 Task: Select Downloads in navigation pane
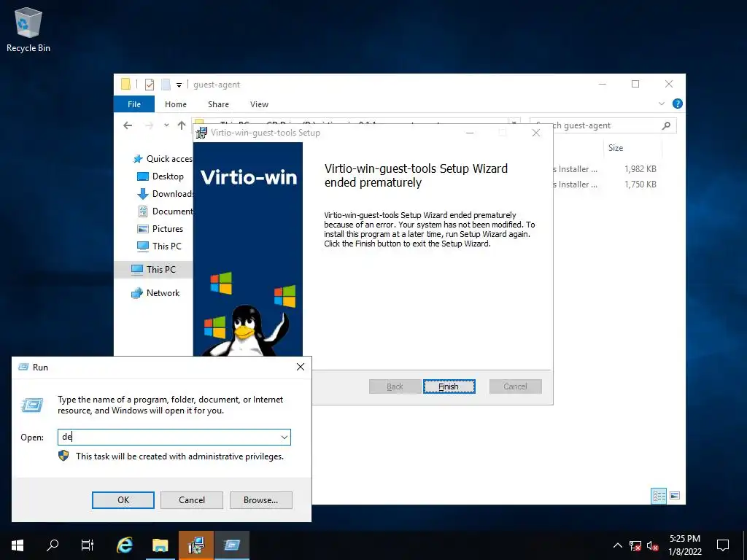164,194
